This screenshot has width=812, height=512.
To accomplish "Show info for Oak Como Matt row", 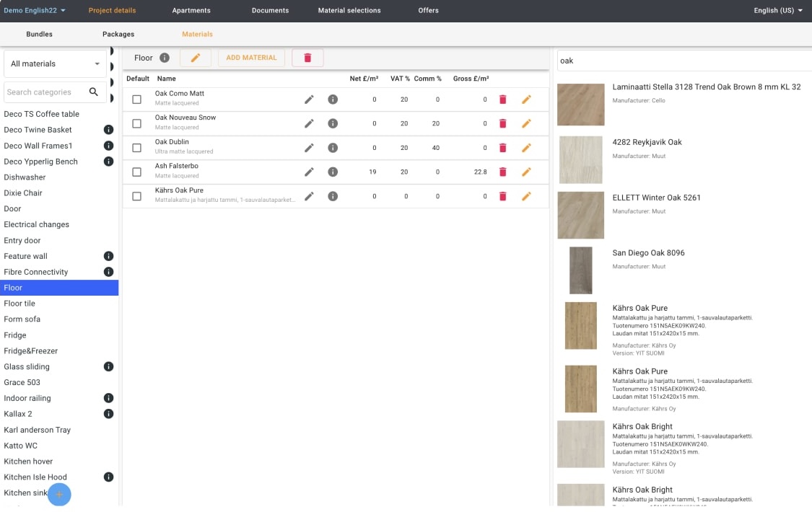I will [x=333, y=100].
